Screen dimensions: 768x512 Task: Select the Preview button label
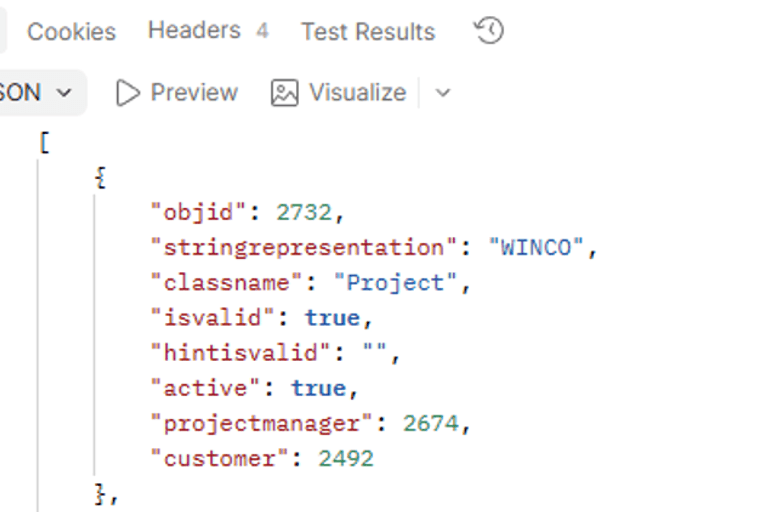coord(194,92)
